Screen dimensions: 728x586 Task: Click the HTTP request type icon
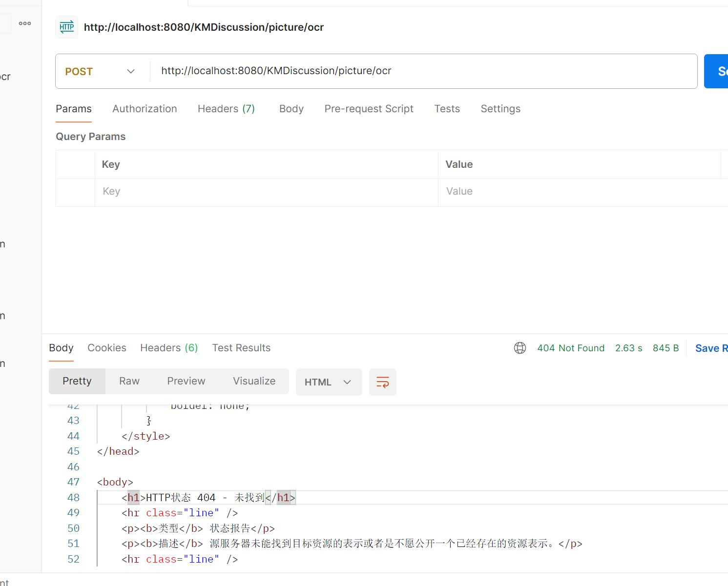tap(67, 27)
